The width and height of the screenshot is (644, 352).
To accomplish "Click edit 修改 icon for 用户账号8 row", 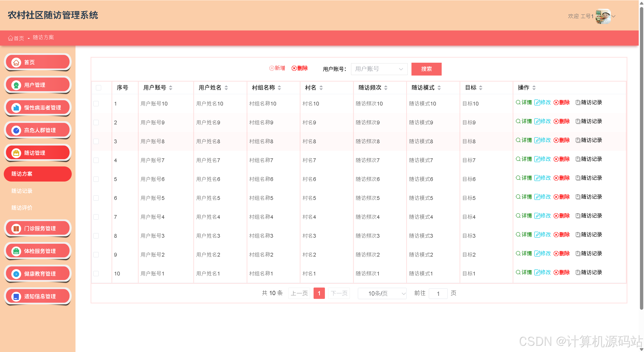I will coord(537,140).
